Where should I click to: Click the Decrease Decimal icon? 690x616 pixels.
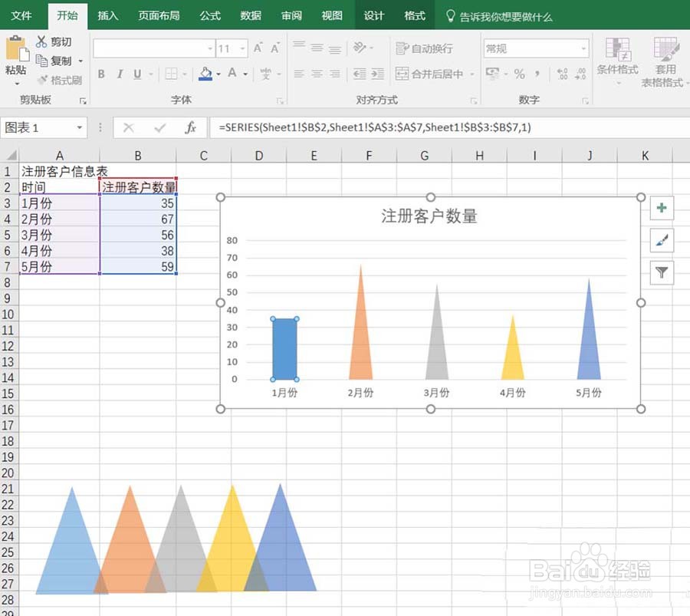[580, 74]
